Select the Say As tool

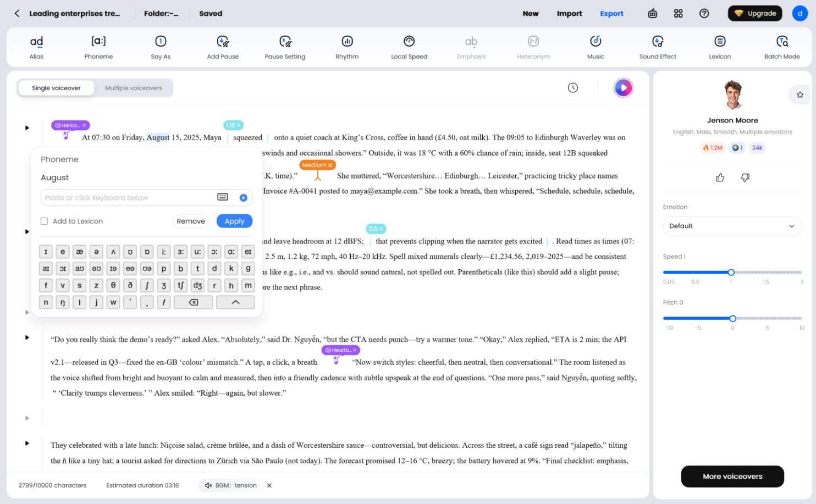pyautogui.click(x=161, y=47)
